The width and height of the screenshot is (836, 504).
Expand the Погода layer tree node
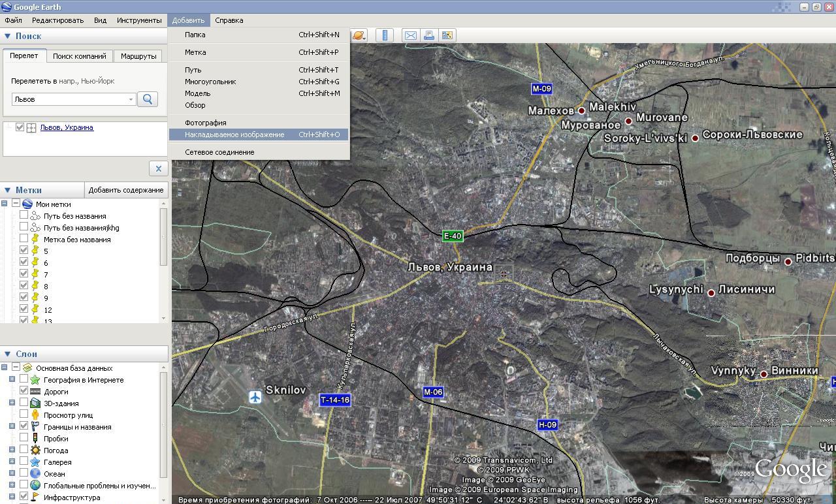(12, 450)
